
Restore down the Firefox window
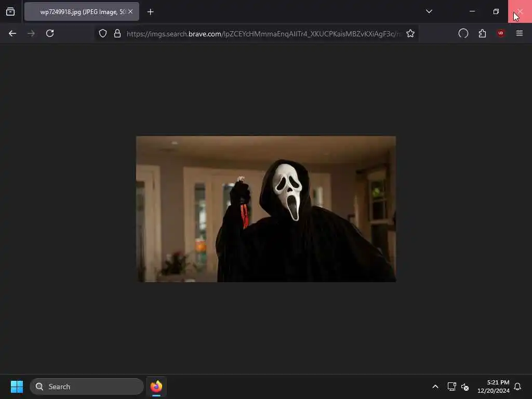tap(496, 11)
